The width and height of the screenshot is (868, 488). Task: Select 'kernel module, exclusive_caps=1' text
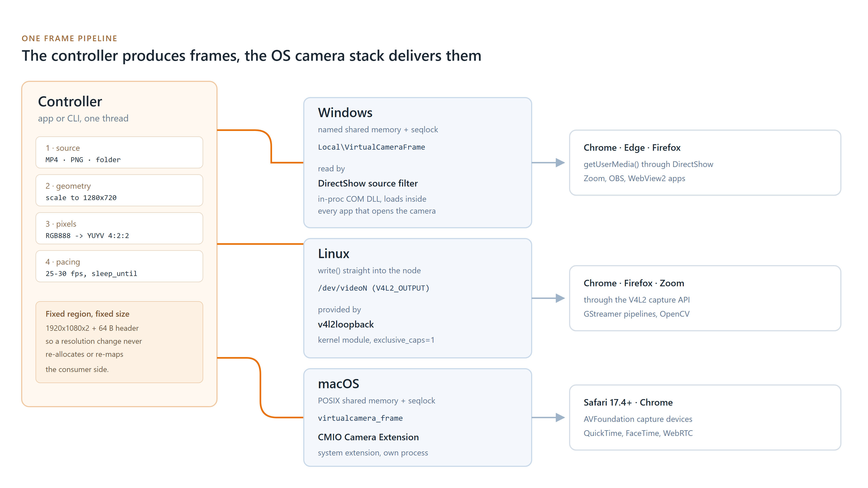(376, 340)
